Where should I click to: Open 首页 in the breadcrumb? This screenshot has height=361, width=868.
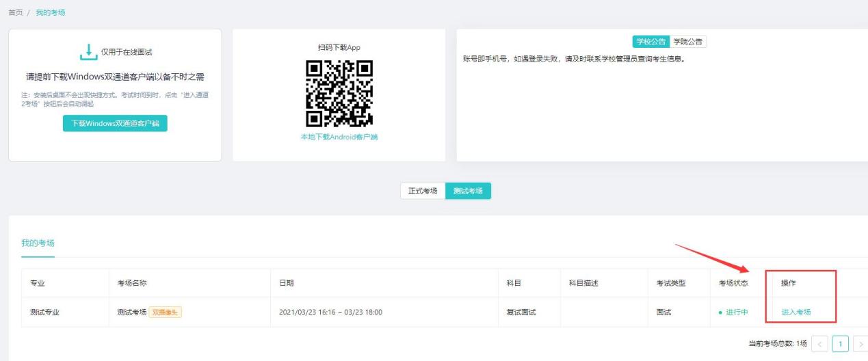14,13
